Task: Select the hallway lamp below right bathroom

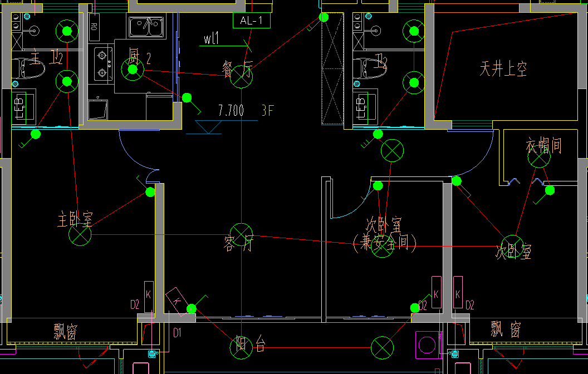Action: (x=392, y=151)
